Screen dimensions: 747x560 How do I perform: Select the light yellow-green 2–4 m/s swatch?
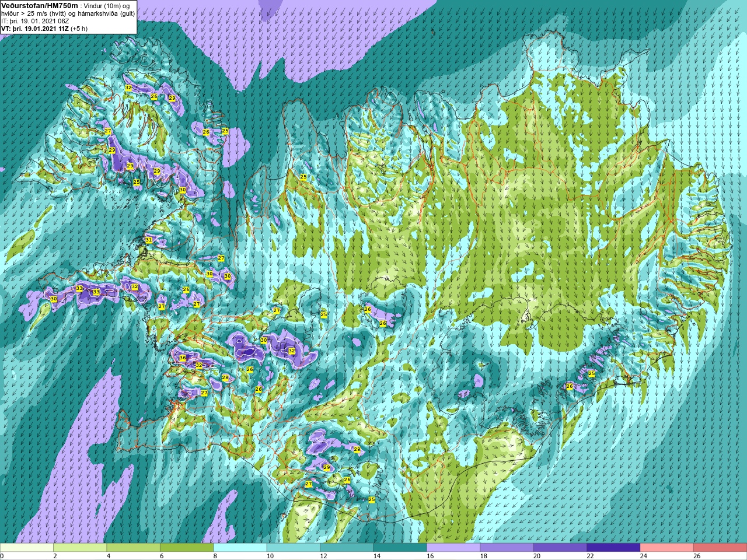pyautogui.click(x=80, y=548)
